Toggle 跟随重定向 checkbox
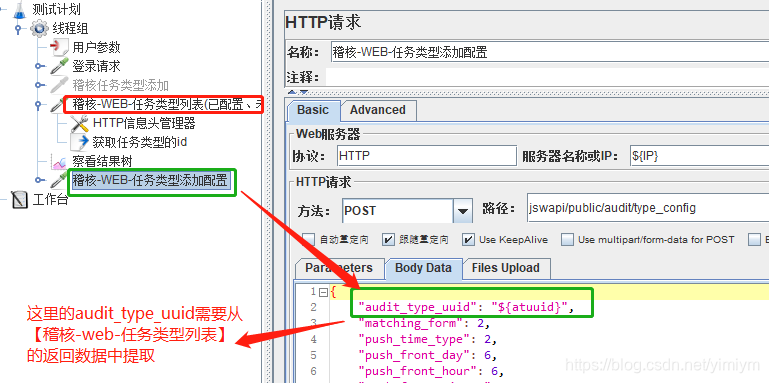This screenshot has height=383, width=769. tap(388, 239)
